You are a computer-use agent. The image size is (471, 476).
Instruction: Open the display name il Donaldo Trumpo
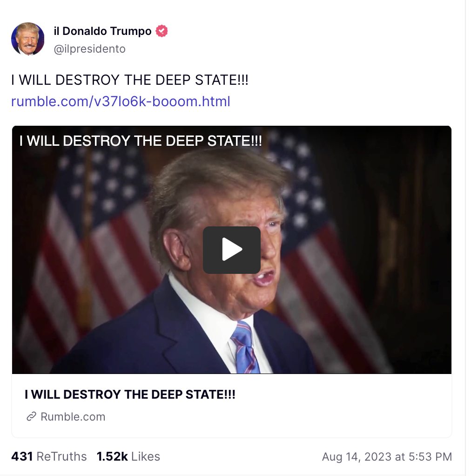coord(102,31)
